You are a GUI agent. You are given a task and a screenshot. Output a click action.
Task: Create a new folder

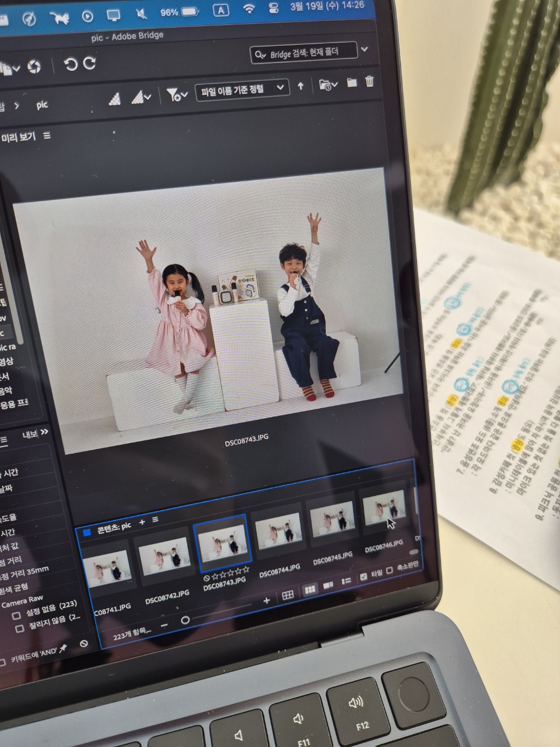click(x=351, y=83)
